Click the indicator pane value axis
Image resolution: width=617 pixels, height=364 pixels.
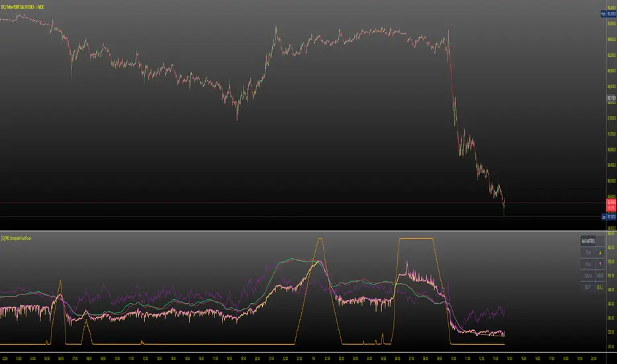611,291
